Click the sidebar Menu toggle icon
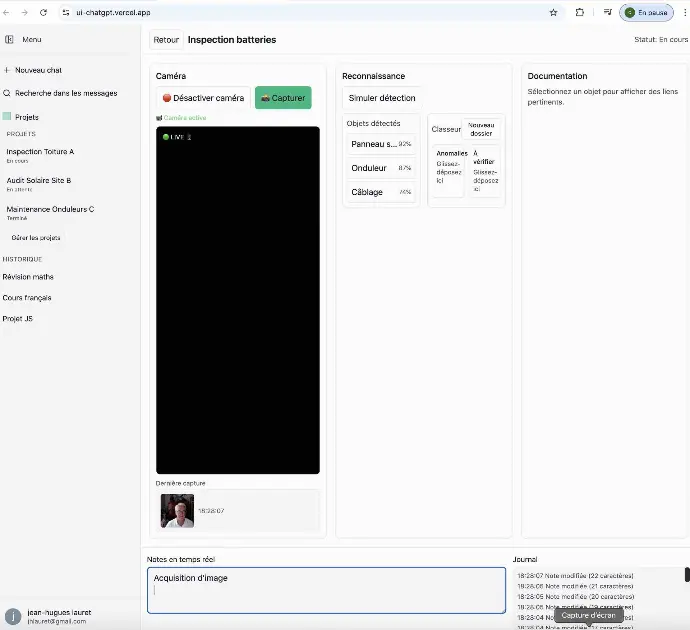The width and height of the screenshot is (690, 630). pyautogui.click(x=9, y=40)
